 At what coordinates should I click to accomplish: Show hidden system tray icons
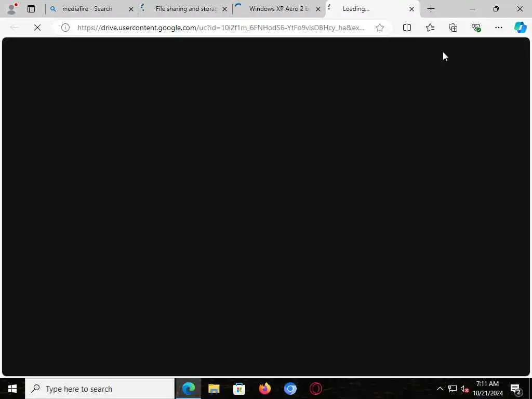[x=440, y=389]
